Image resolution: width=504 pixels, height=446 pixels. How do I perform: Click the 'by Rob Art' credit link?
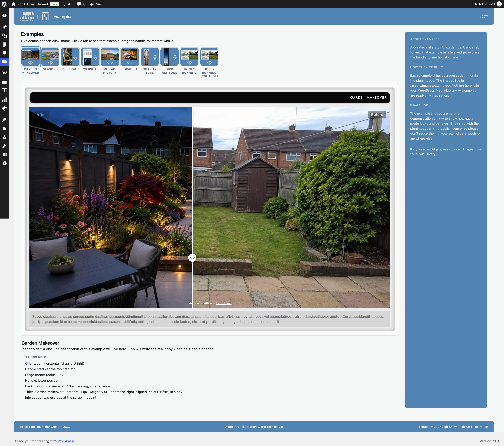[x=224, y=303]
